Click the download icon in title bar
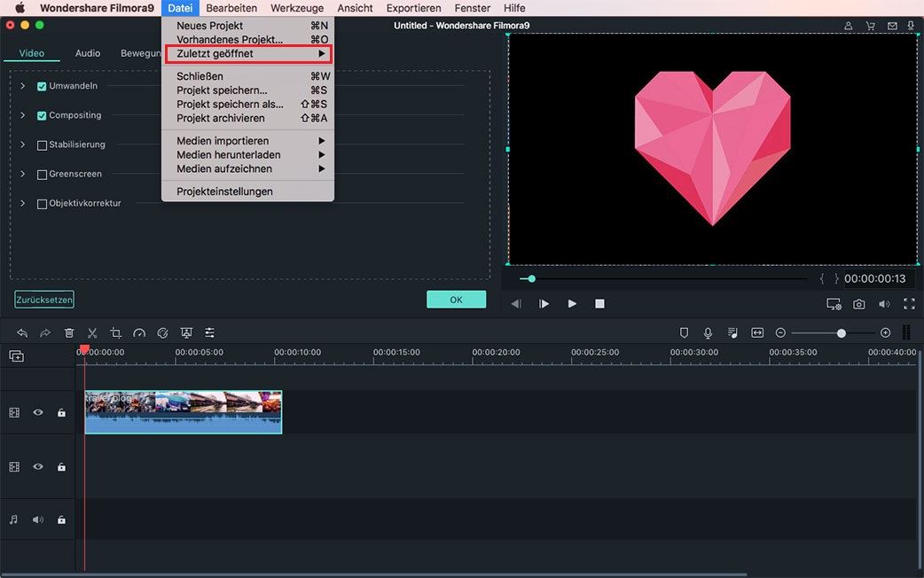The image size is (924, 578). (911, 26)
